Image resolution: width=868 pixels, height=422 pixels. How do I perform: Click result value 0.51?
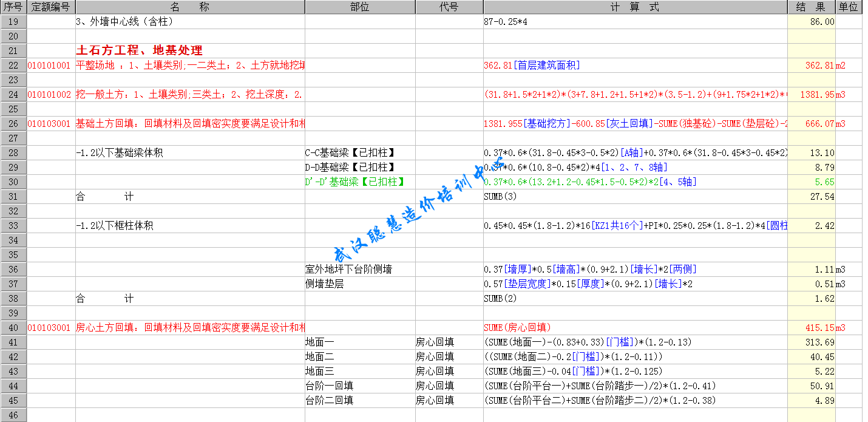click(x=811, y=284)
